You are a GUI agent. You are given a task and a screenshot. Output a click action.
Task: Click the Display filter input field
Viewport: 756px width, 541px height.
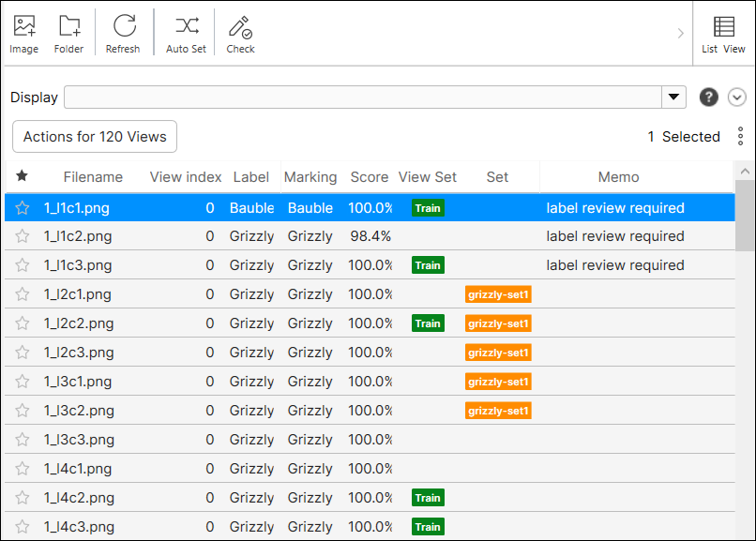click(362, 98)
